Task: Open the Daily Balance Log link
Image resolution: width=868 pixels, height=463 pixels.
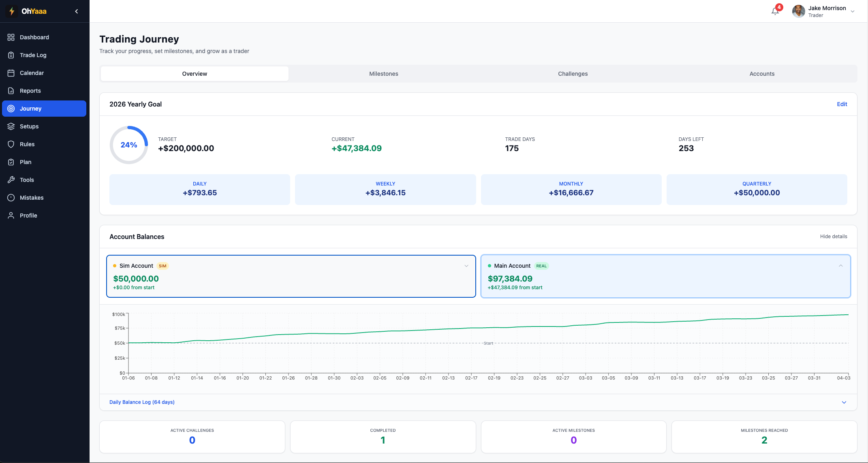Action: coord(142,402)
